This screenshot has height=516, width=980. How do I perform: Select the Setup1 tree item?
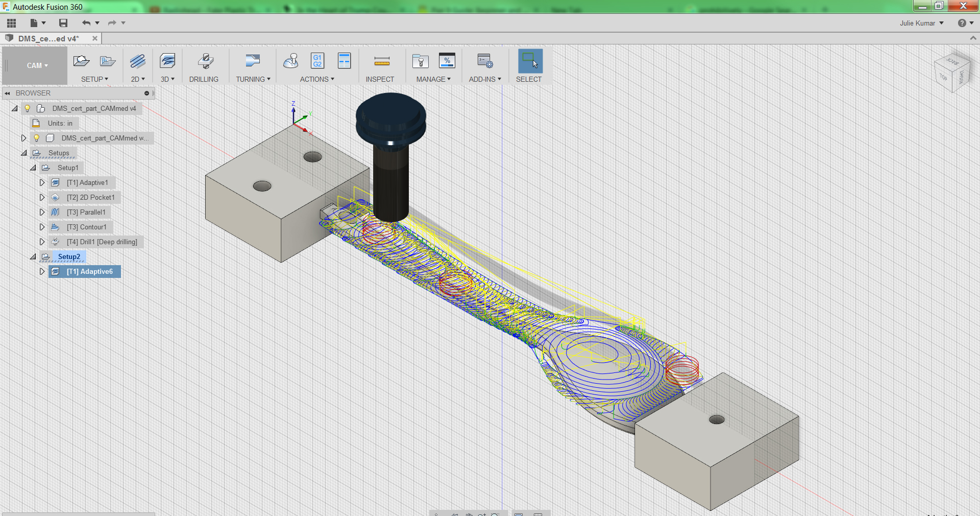pos(68,168)
